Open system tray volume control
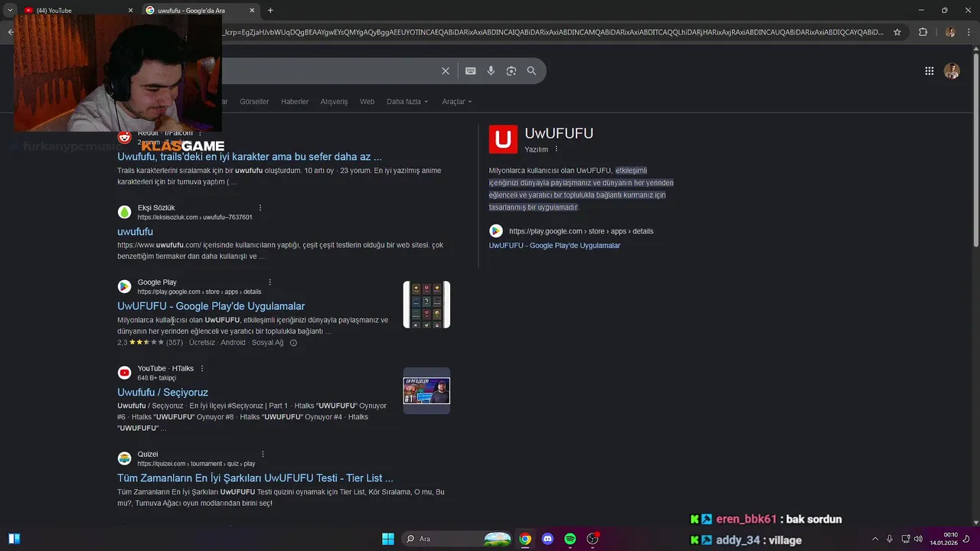The height and width of the screenshot is (551, 980). tap(919, 539)
